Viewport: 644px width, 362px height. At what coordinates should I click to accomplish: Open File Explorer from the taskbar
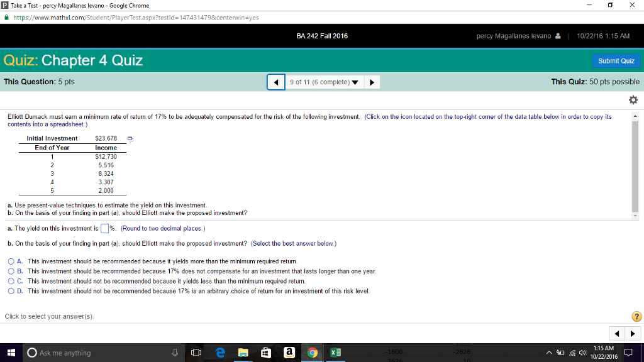tap(243, 353)
